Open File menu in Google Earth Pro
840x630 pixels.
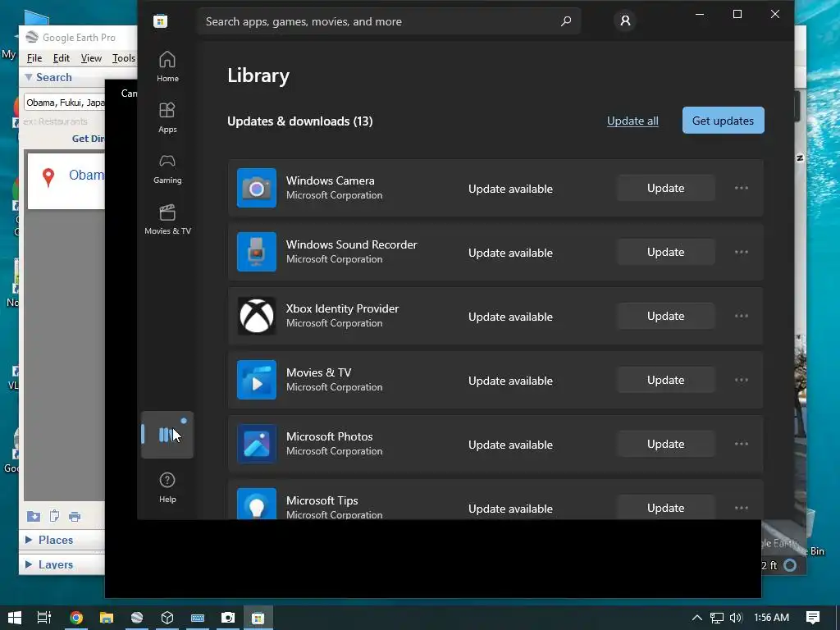(x=34, y=58)
